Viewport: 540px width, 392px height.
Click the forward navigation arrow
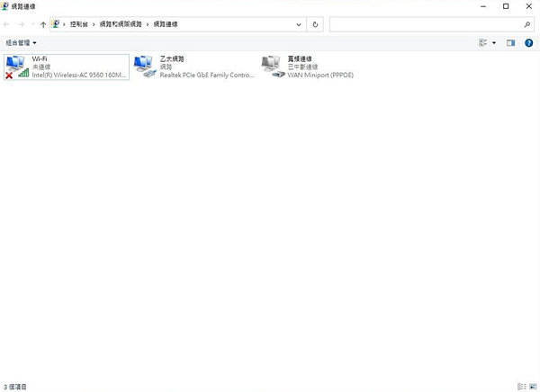tap(21, 24)
